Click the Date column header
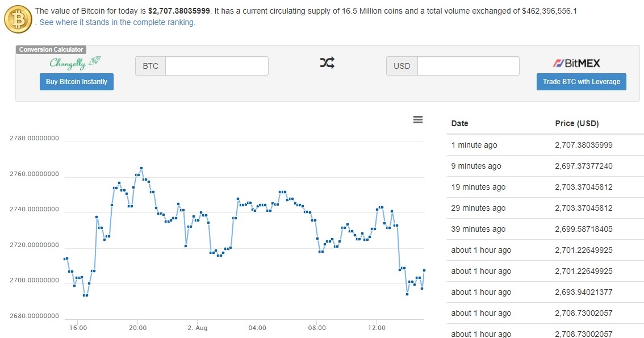This screenshot has height=338, width=644. tap(459, 123)
